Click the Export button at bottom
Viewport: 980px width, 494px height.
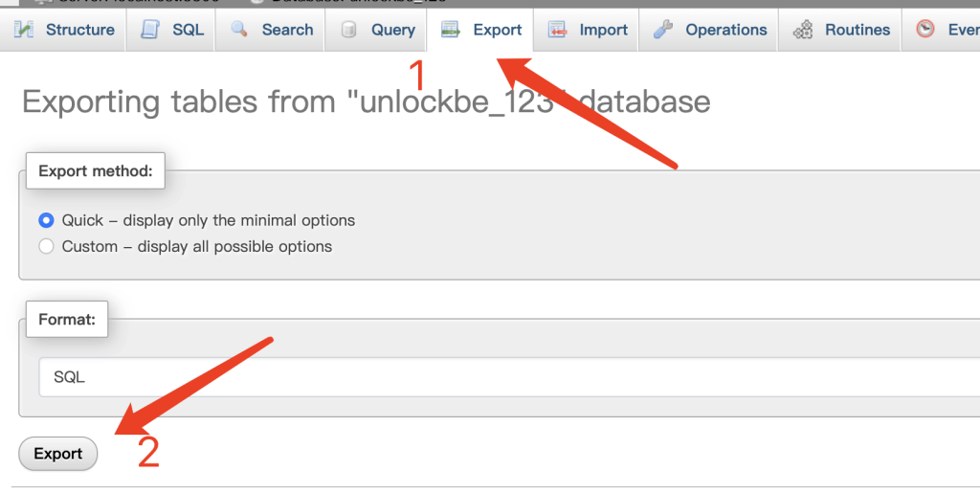pyautogui.click(x=58, y=454)
